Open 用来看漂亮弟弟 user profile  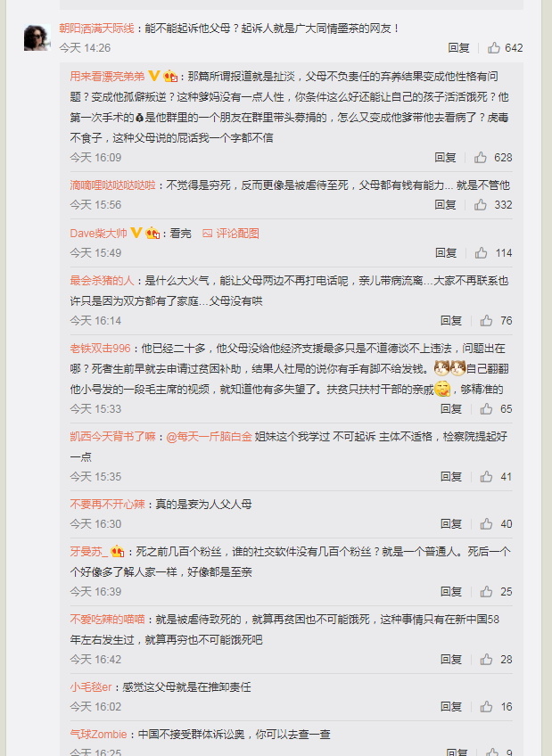(x=107, y=76)
